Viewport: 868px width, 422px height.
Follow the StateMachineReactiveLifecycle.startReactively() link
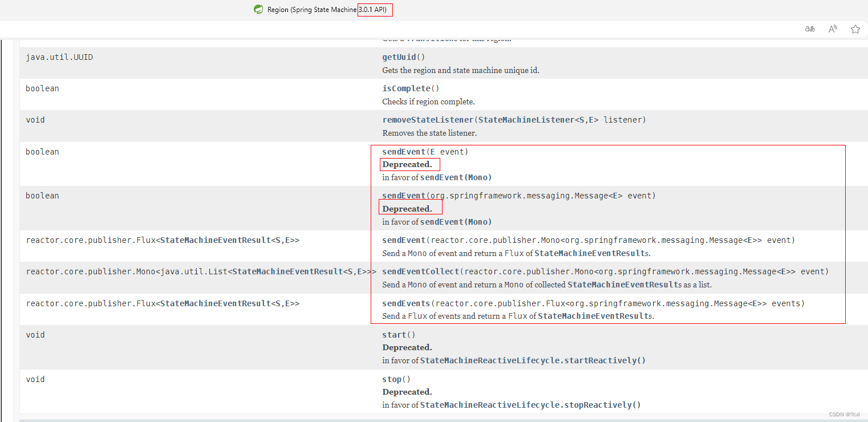point(533,360)
